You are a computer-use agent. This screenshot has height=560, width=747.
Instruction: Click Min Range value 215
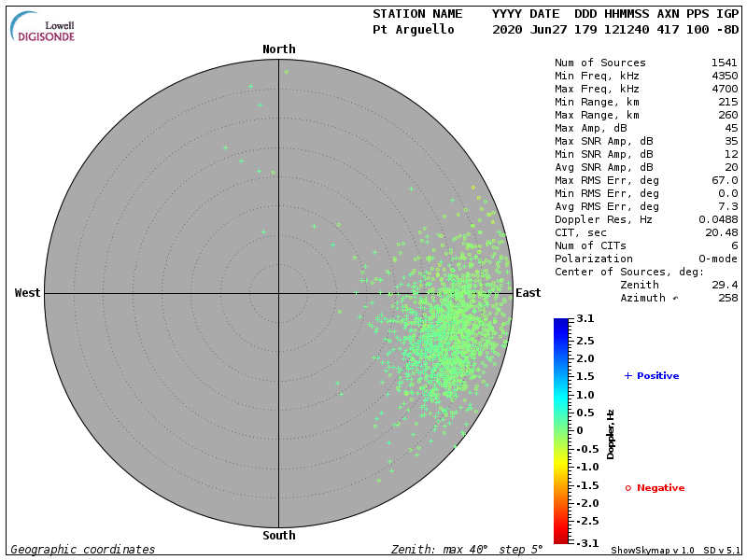click(x=728, y=102)
